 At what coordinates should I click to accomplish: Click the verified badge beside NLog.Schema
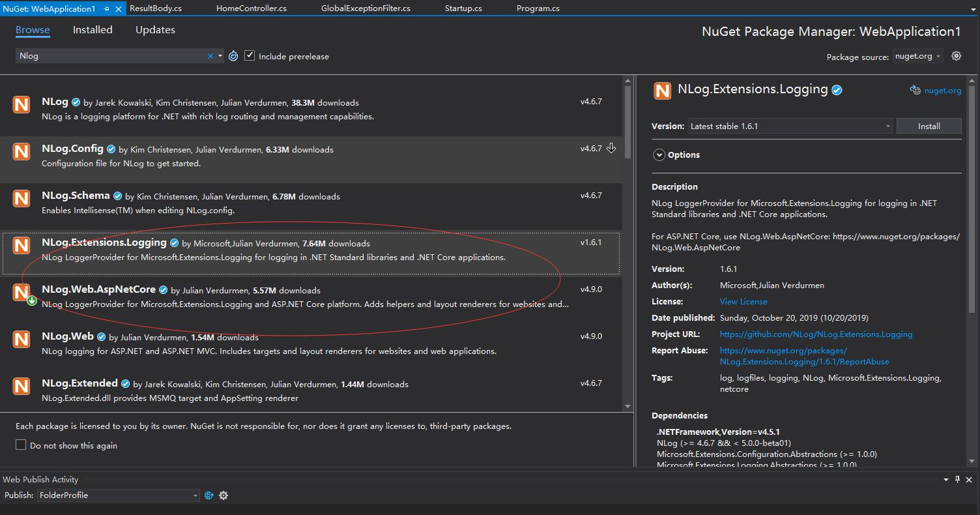117,196
